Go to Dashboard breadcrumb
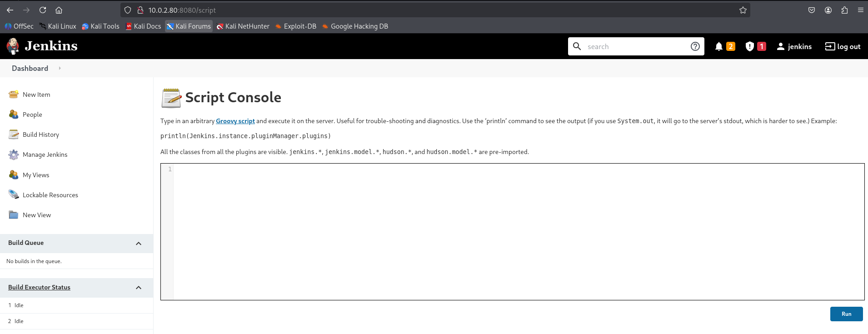 click(x=30, y=68)
